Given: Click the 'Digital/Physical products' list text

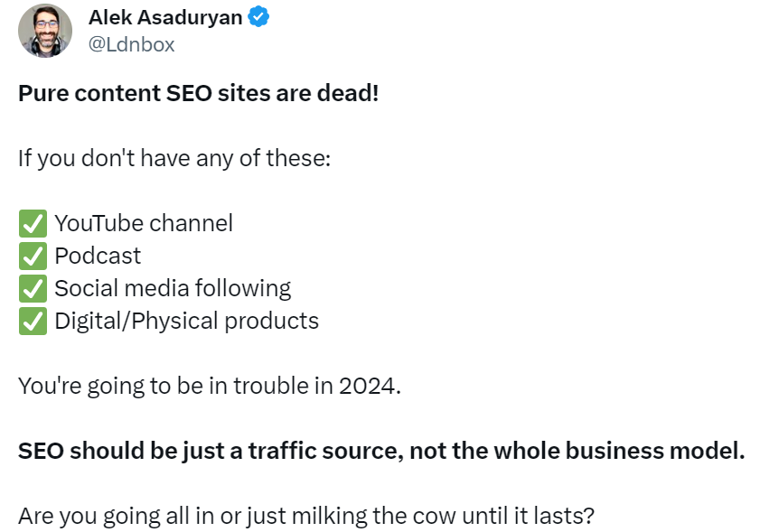Looking at the screenshot, I should click(186, 321).
